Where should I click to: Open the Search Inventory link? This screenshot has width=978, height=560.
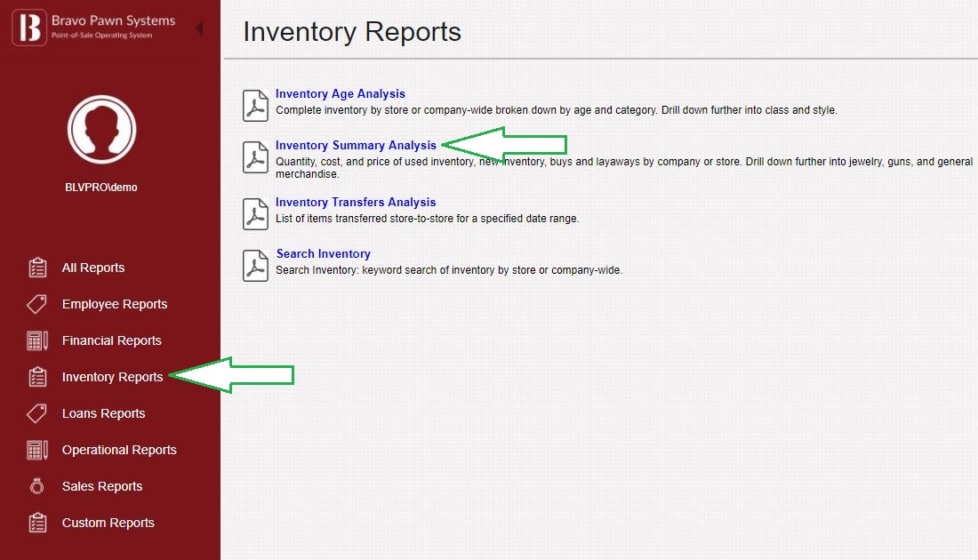[x=323, y=254]
